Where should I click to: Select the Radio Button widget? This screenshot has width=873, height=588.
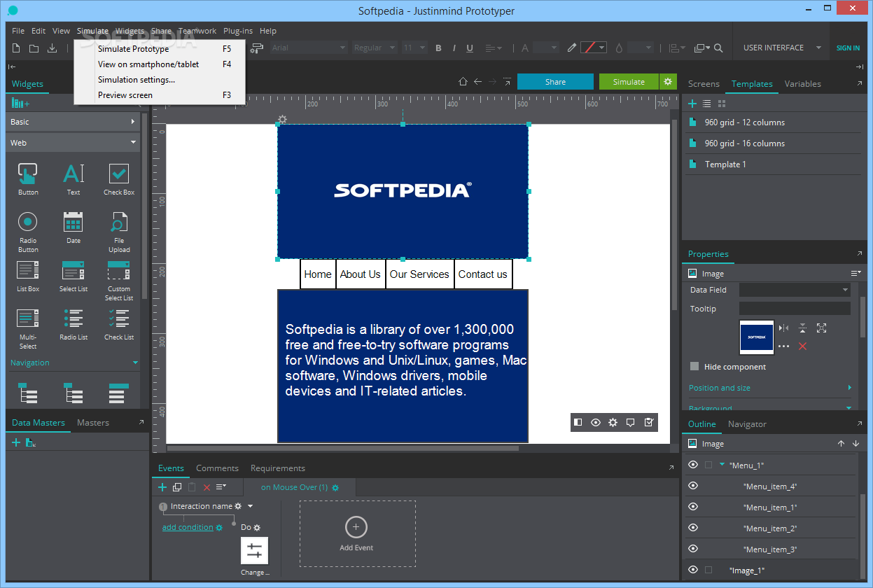coord(28,232)
